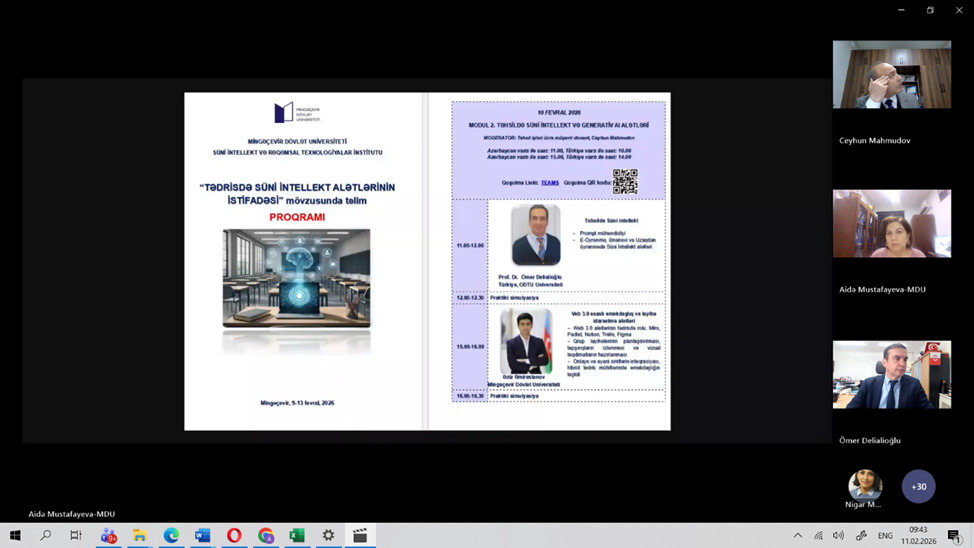Open the video editor clapperboard icon
This screenshot has width=974, height=548.
tap(360, 536)
